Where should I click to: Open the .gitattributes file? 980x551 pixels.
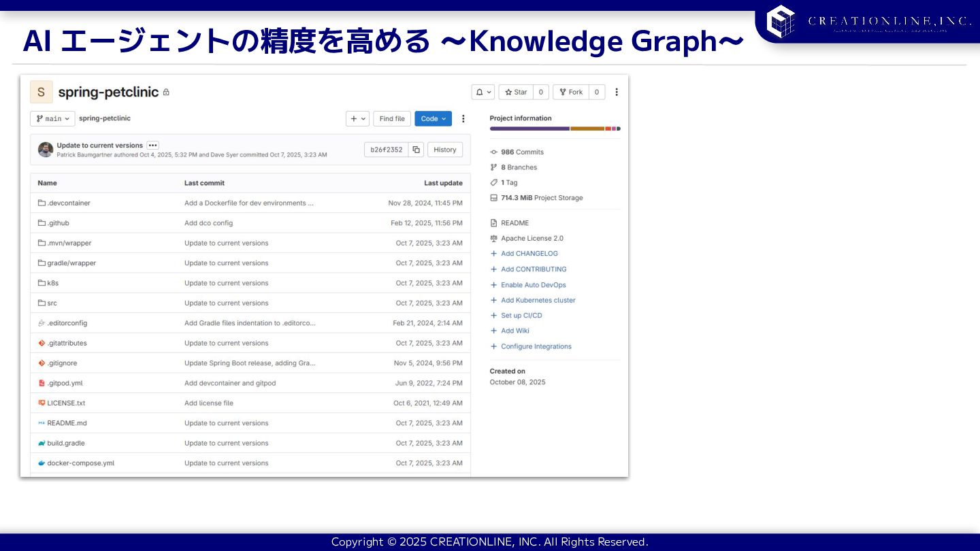tap(67, 343)
